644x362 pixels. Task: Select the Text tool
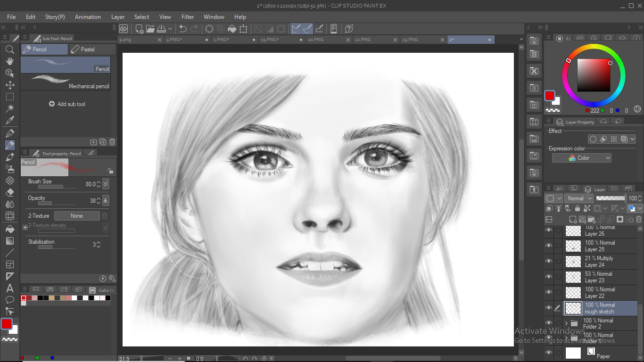(9, 288)
